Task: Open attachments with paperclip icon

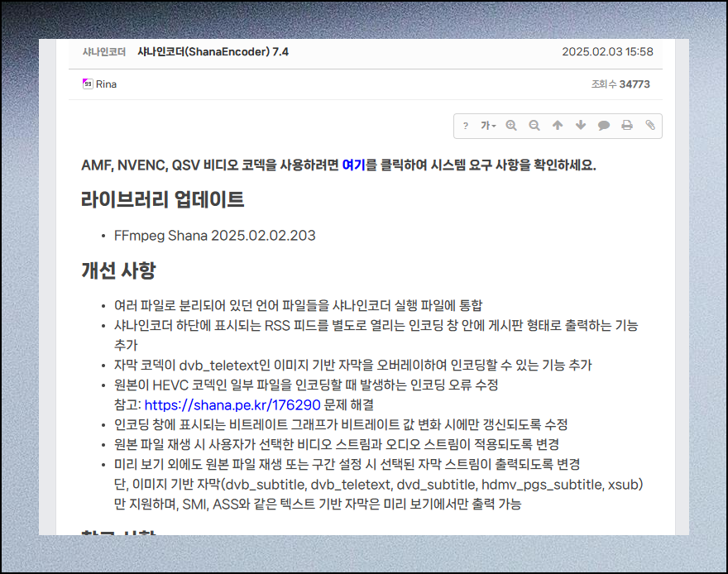Action: coord(650,125)
